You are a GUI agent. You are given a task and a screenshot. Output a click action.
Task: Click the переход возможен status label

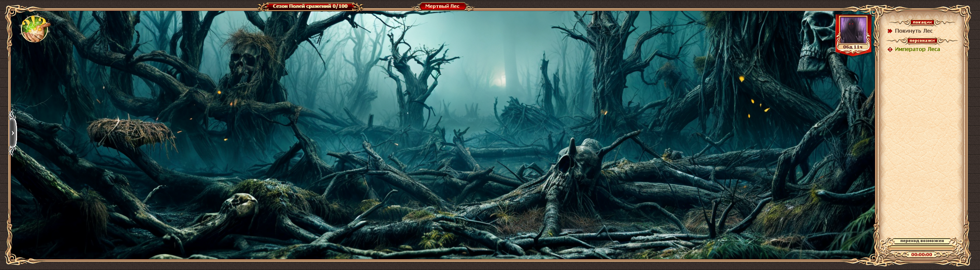[922, 241]
